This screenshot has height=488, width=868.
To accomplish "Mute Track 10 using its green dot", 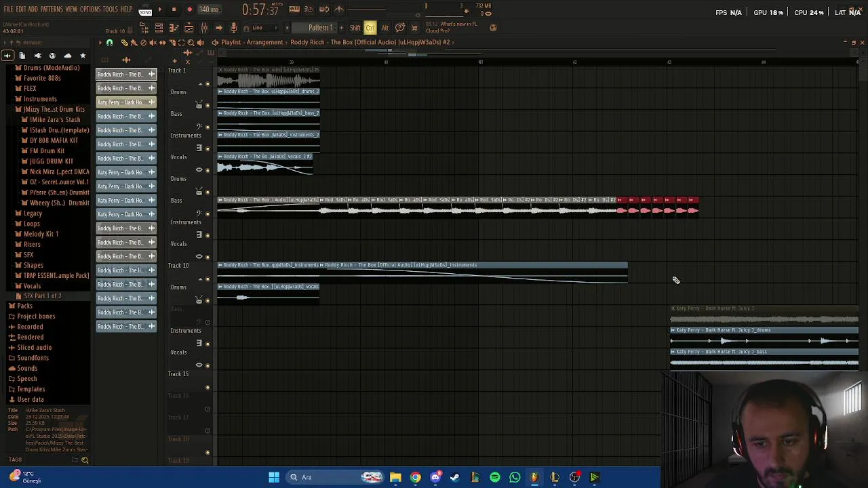I will 208,279.
